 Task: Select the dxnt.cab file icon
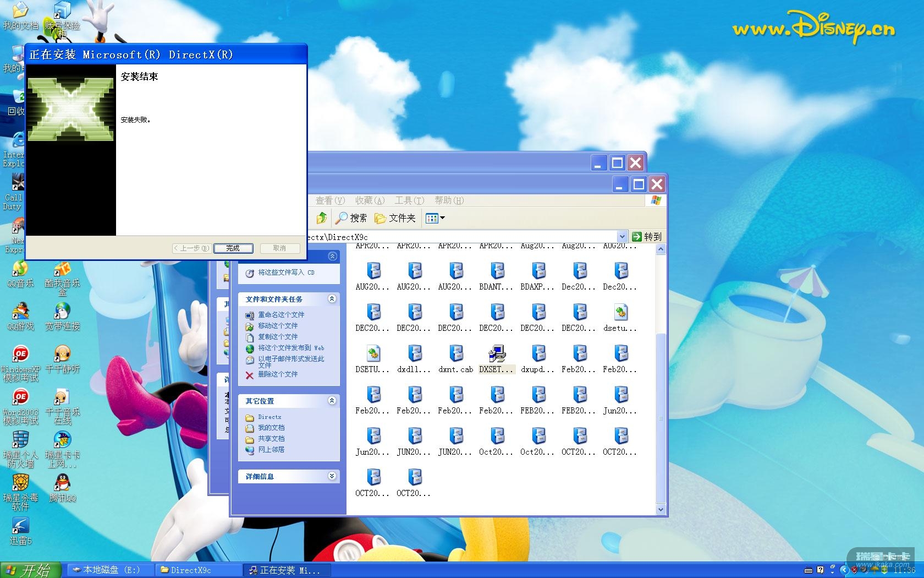click(x=455, y=354)
